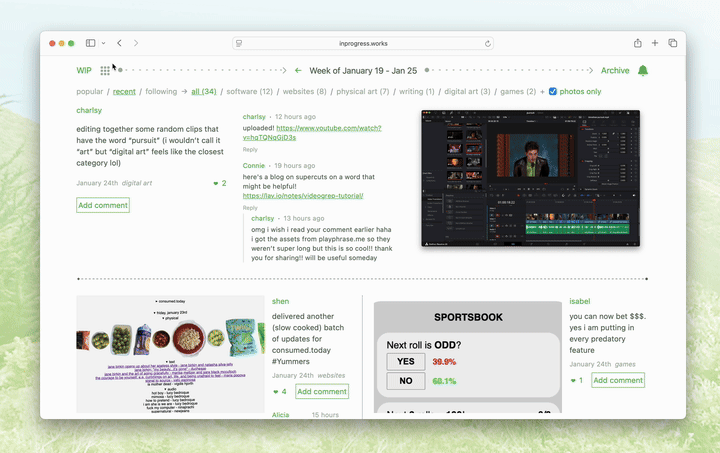This screenshot has height=453, width=720.
Task: Select YES on the odd roll bet
Action: pos(405,361)
